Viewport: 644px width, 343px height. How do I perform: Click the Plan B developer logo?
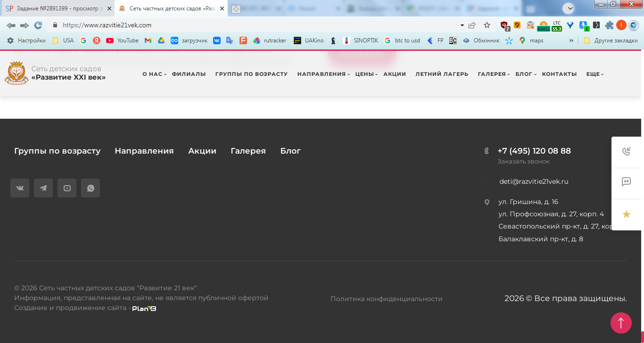(x=144, y=309)
